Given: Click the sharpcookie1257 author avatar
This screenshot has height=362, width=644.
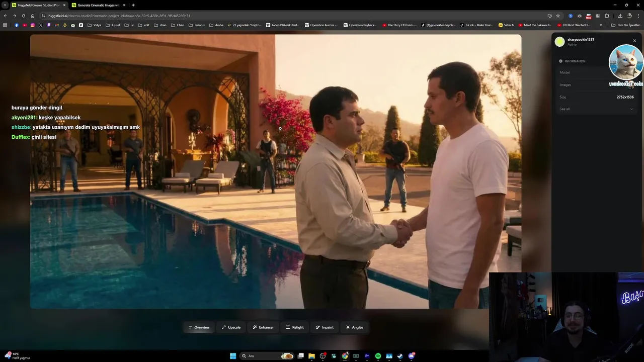Looking at the screenshot, I should [559, 42].
